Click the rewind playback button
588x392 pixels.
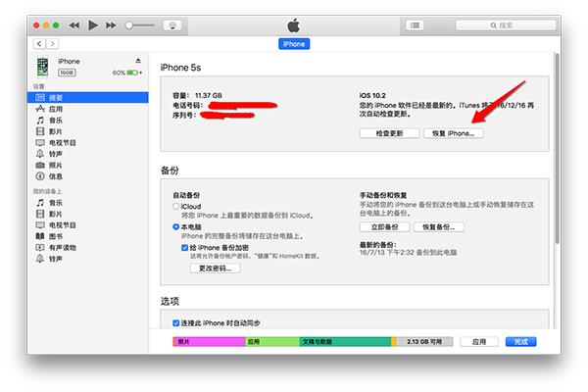(74, 25)
